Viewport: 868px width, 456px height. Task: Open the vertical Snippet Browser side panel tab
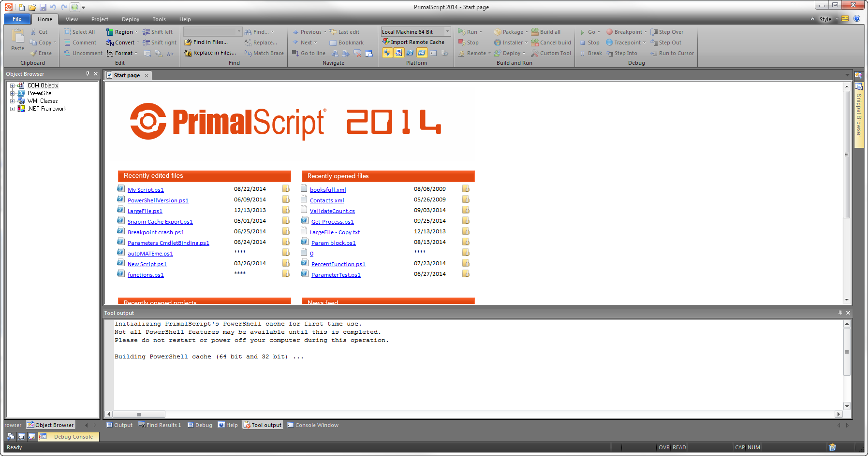point(859,115)
